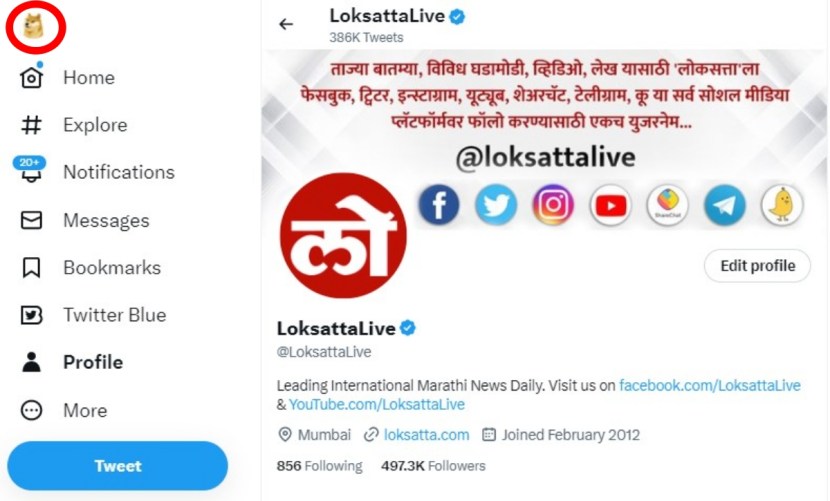Open the Messages envelope icon
This screenshot has width=830, height=501.
point(32,220)
